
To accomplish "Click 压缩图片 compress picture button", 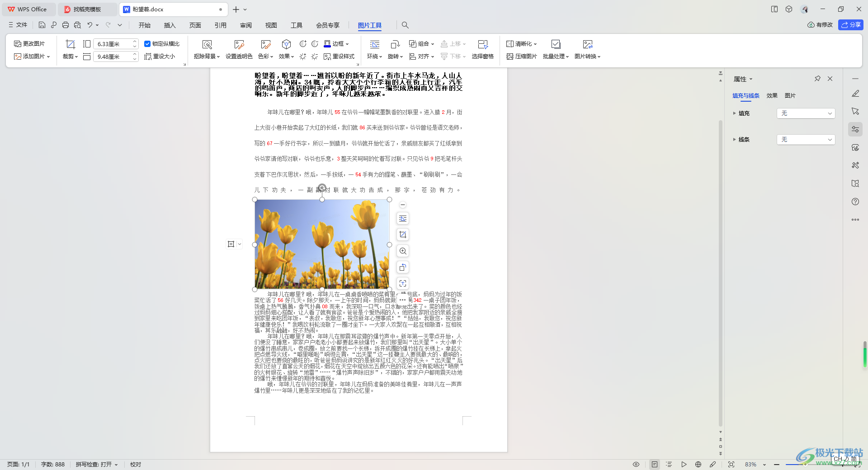I will click(521, 56).
